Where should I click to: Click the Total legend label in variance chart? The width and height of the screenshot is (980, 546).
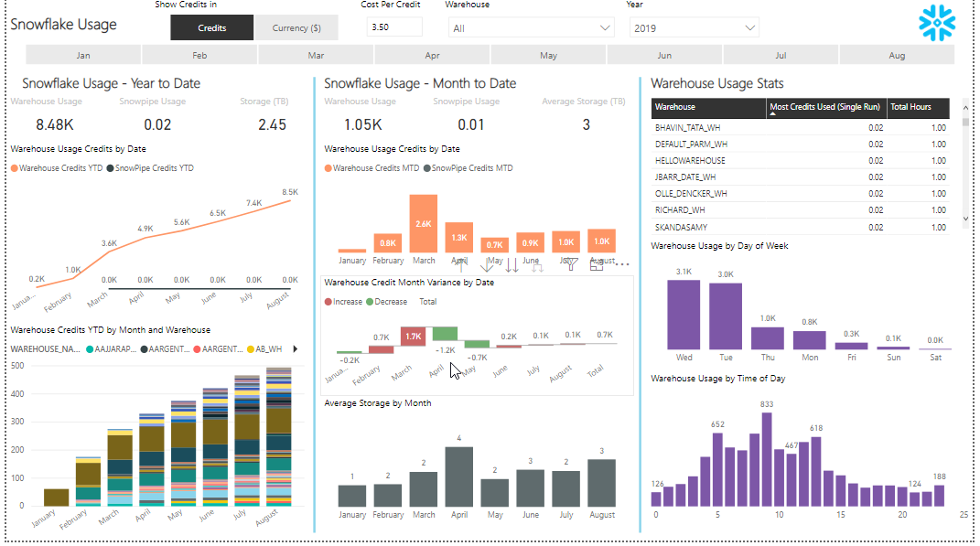(428, 302)
